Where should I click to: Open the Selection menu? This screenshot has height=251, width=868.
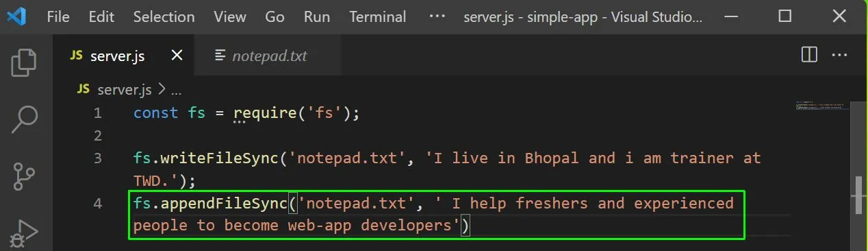pos(164,17)
